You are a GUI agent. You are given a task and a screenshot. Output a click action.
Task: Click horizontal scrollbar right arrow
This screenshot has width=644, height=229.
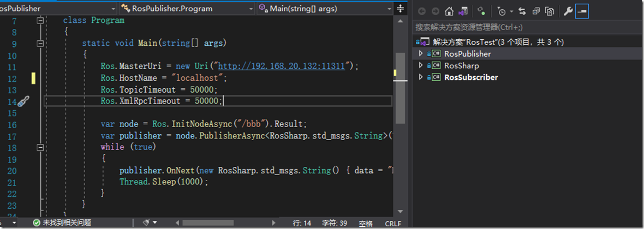274,223
